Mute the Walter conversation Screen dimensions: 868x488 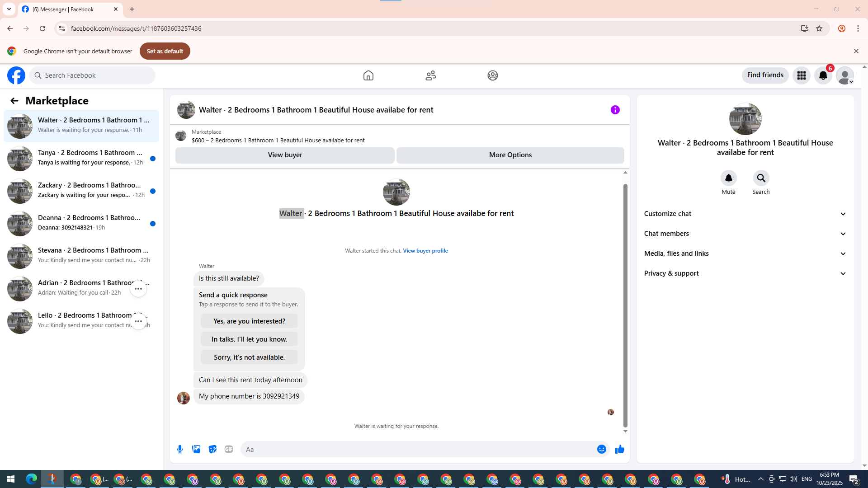(728, 178)
